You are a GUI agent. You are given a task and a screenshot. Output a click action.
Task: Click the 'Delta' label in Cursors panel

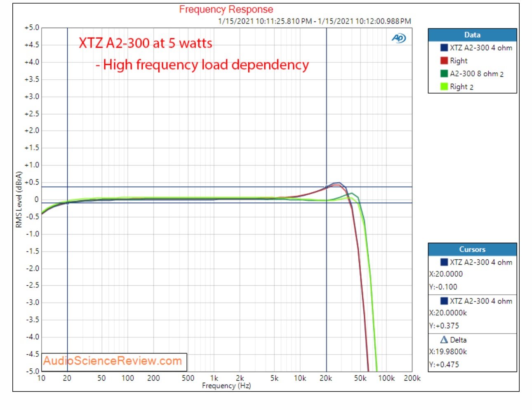pyautogui.click(x=458, y=340)
